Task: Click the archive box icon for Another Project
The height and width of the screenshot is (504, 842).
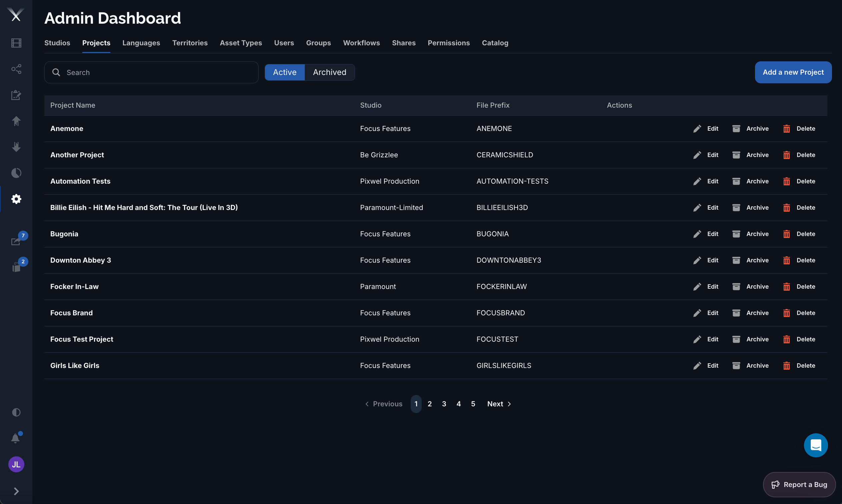Action: 736,155
